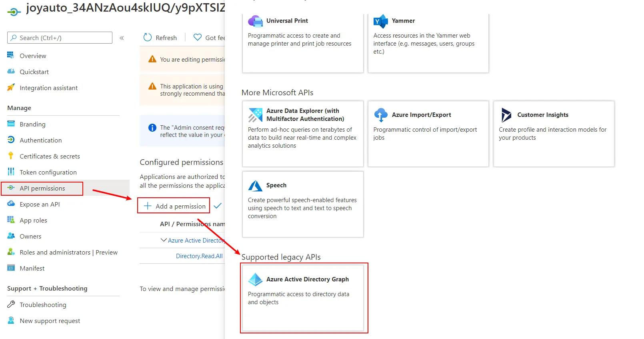The image size is (644, 339).
Task: Click the Speech service icon
Action: (x=255, y=185)
